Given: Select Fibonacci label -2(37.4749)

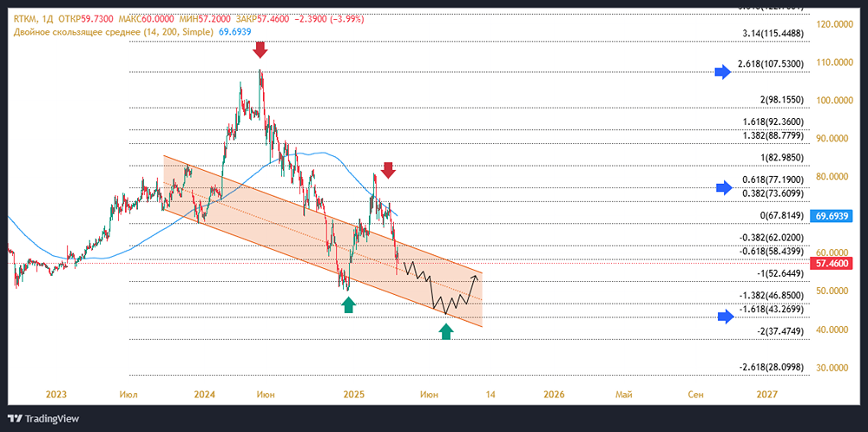Looking at the screenshot, I should [x=780, y=331].
